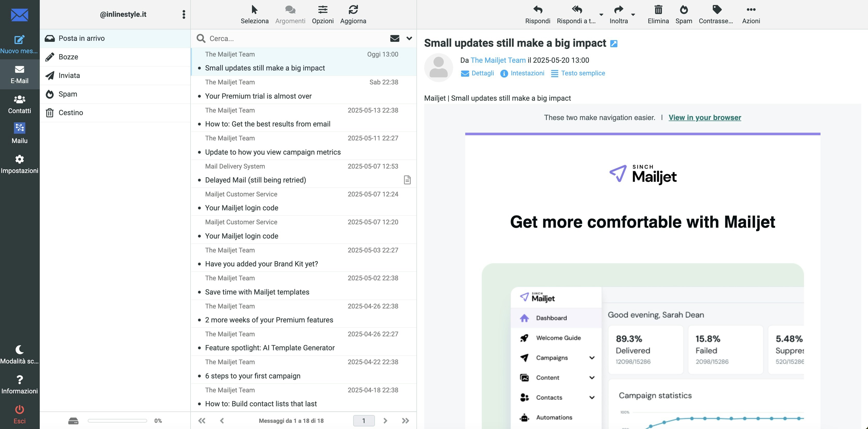Mark the message as Spam with flame icon
Image resolution: width=868 pixels, height=429 pixels.
pos(683,10)
